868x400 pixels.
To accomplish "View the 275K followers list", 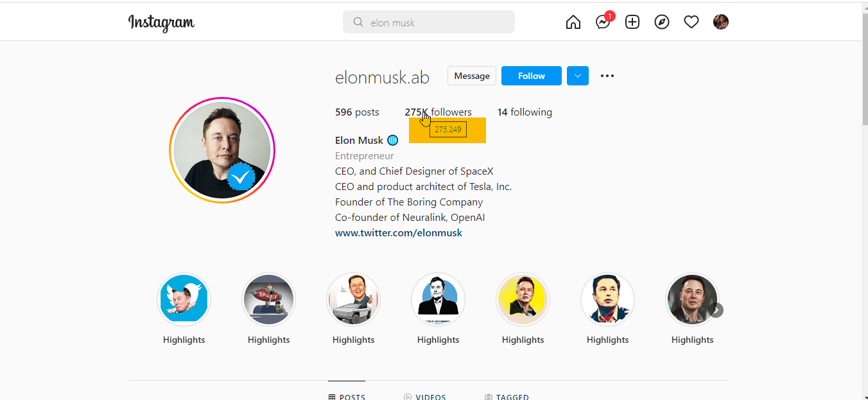I will tap(438, 112).
